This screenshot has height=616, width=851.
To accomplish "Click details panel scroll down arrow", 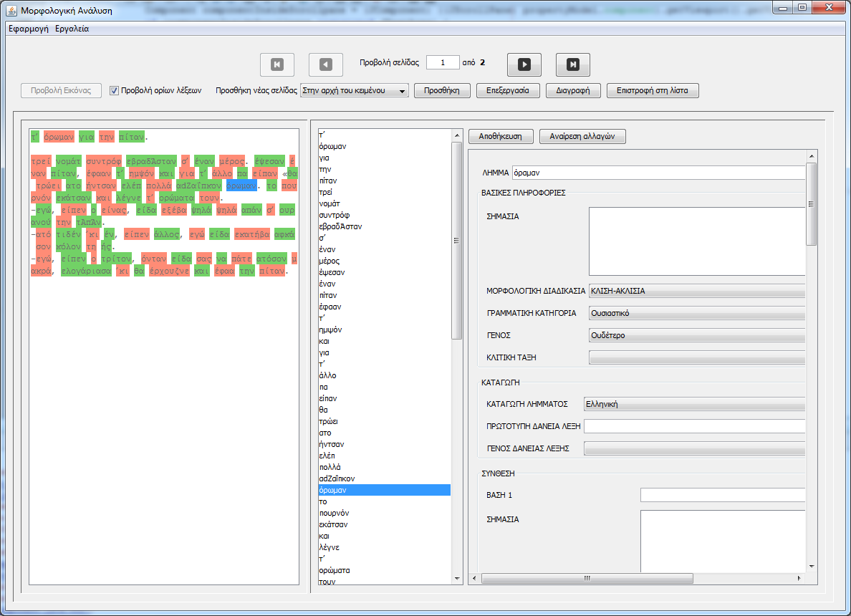I will tap(812, 566).
